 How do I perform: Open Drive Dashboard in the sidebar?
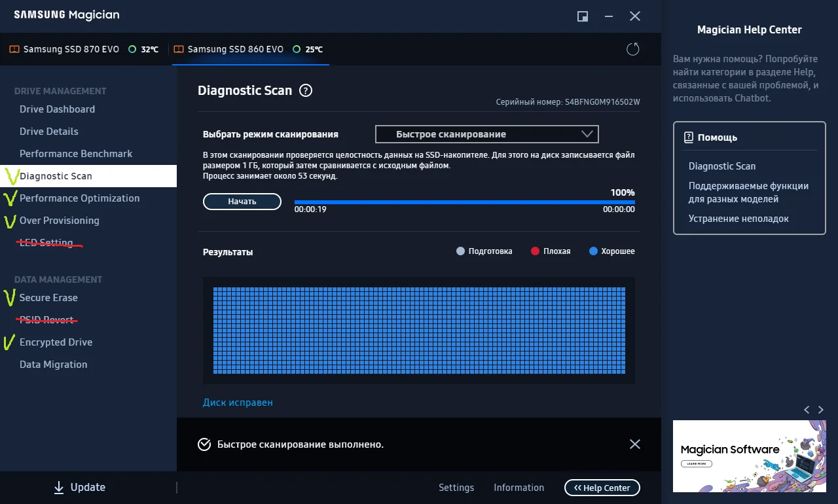point(57,109)
